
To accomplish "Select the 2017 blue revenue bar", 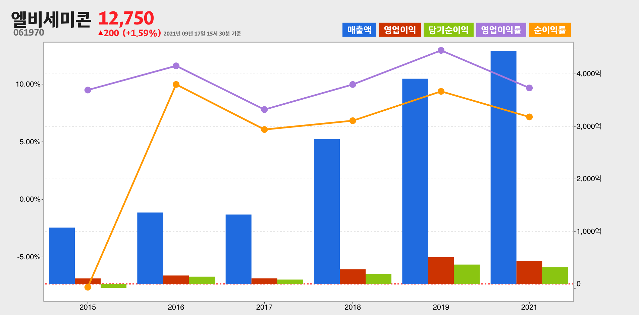I will 238,249.
